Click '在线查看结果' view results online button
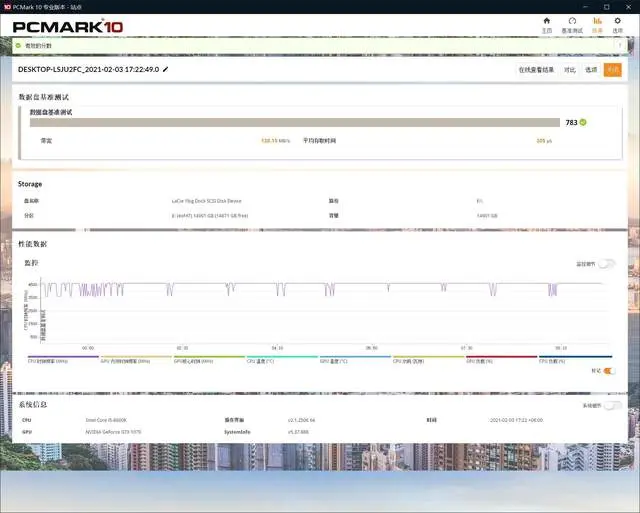This screenshot has width=640, height=513. click(536, 70)
